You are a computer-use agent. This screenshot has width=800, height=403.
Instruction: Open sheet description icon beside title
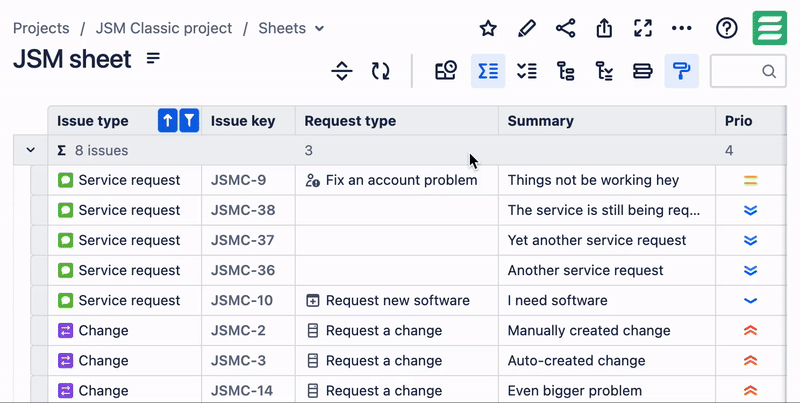click(153, 58)
